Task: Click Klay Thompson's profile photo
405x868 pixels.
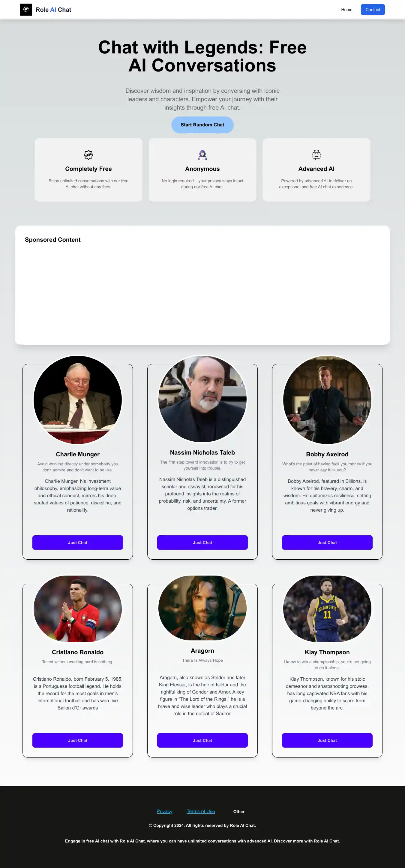Action: click(327, 609)
